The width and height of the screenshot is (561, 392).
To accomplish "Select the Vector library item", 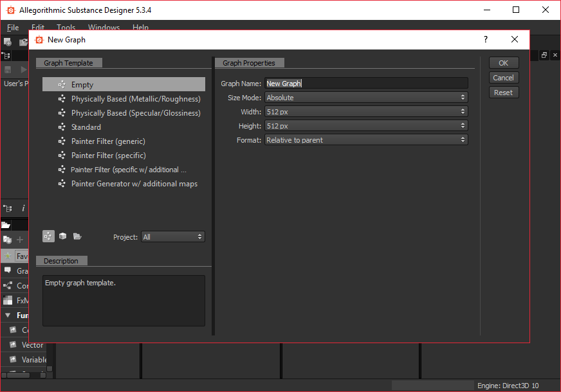I will click(x=24, y=345).
